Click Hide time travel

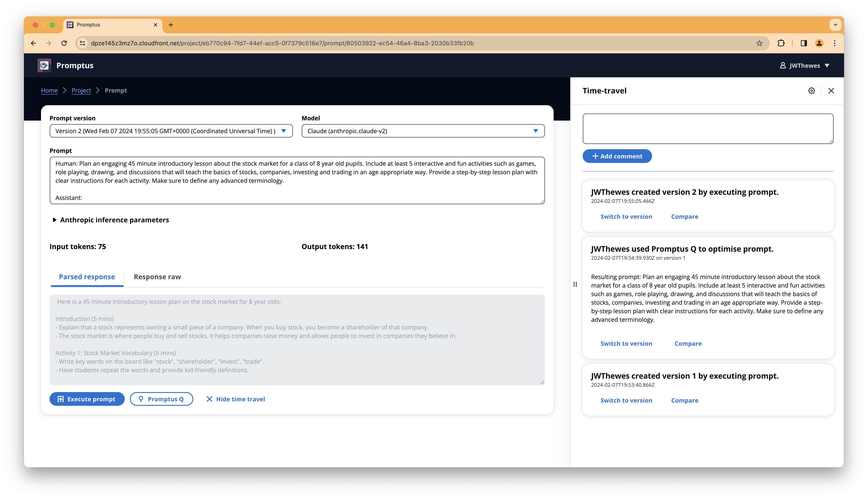(x=236, y=399)
